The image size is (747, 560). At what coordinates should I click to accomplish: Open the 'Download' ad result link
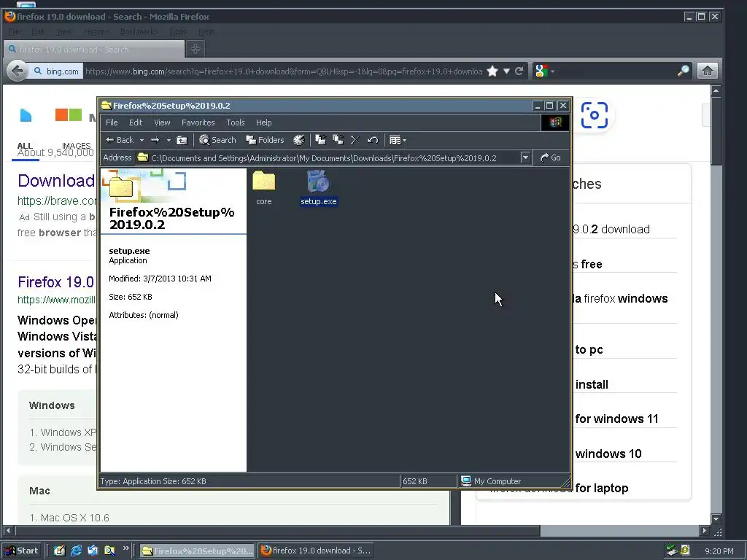pyautogui.click(x=55, y=181)
